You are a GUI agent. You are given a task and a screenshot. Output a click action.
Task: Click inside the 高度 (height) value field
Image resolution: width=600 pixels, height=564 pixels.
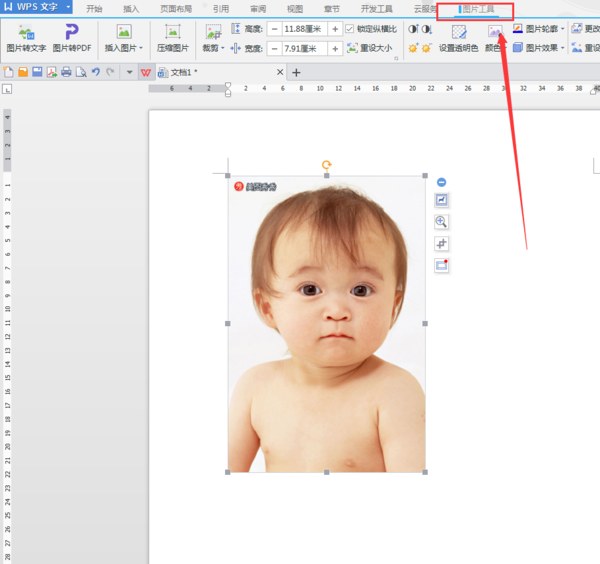point(304,29)
